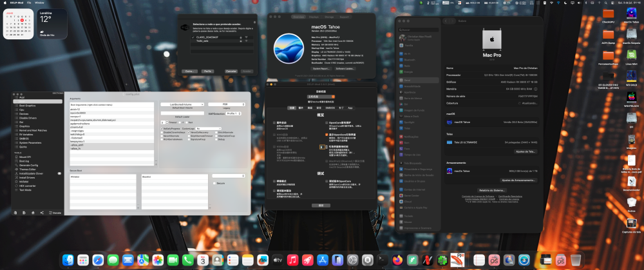The height and width of the screenshot is (270, 644).
Task: Switch to SMBIOS tab in OCLP-Mod
Action: pos(330,108)
